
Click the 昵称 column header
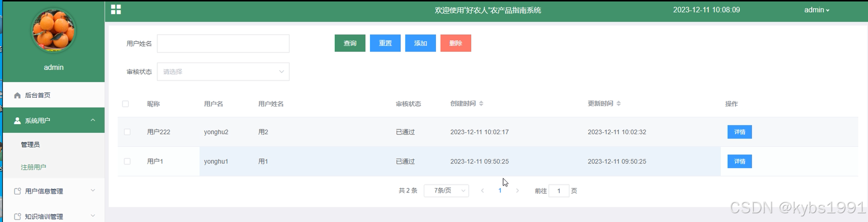point(153,104)
